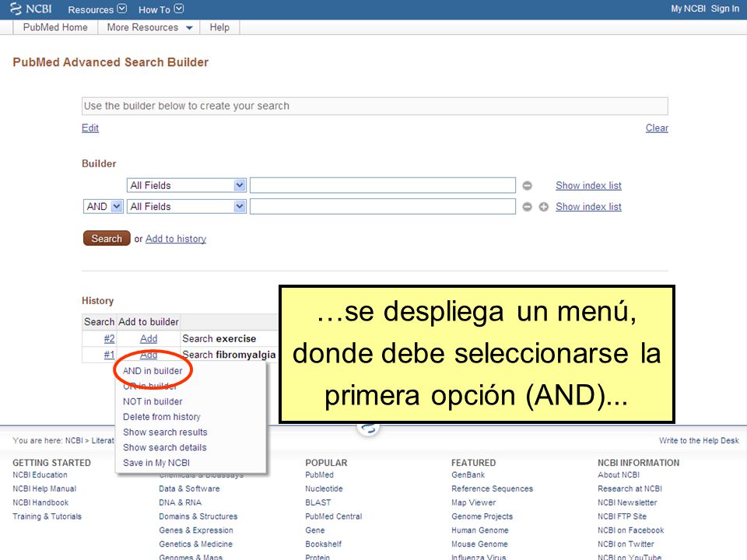Open the first All Fields dropdown
747x560 pixels.
[186, 185]
